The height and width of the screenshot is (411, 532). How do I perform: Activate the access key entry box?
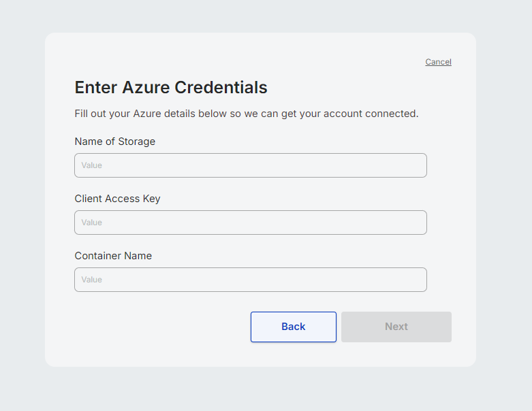(x=250, y=223)
